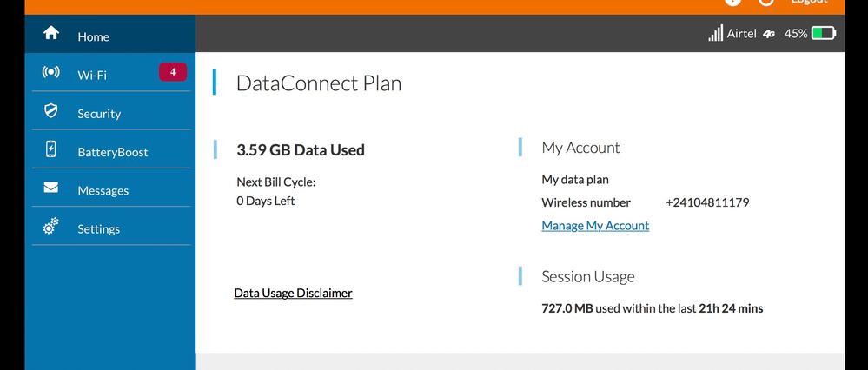Click the wireless number +24104811179

[x=707, y=202]
